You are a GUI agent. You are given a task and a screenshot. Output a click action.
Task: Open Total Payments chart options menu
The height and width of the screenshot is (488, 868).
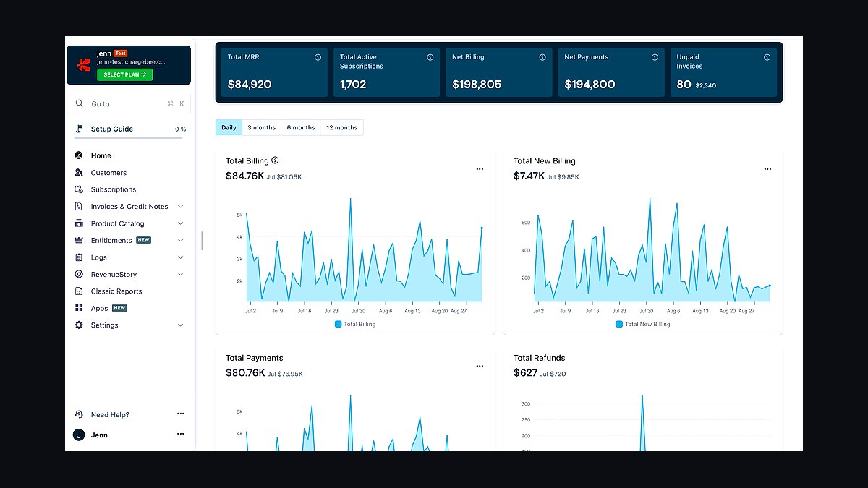pos(480,366)
